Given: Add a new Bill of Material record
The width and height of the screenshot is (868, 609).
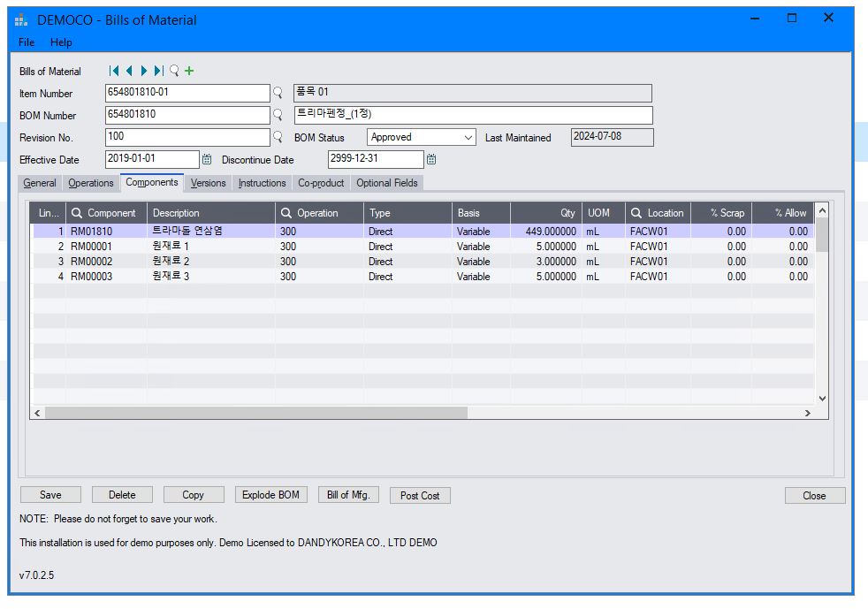Looking at the screenshot, I should pos(189,71).
